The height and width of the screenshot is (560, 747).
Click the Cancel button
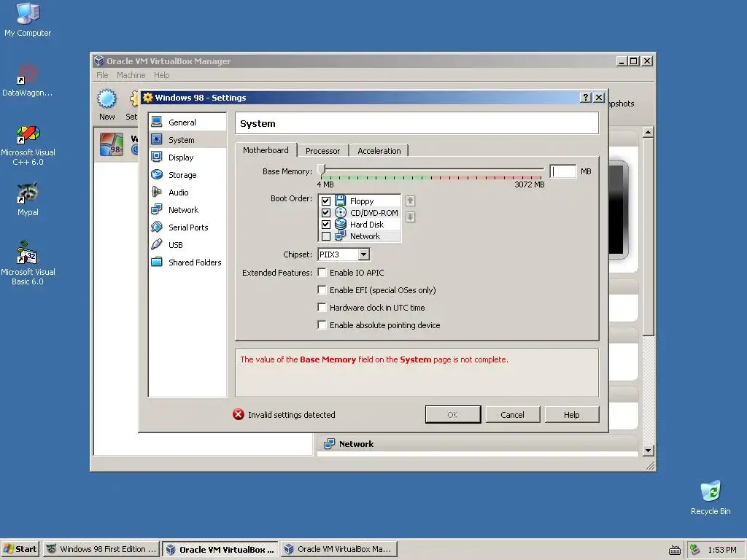pyautogui.click(x=512, y=414)
